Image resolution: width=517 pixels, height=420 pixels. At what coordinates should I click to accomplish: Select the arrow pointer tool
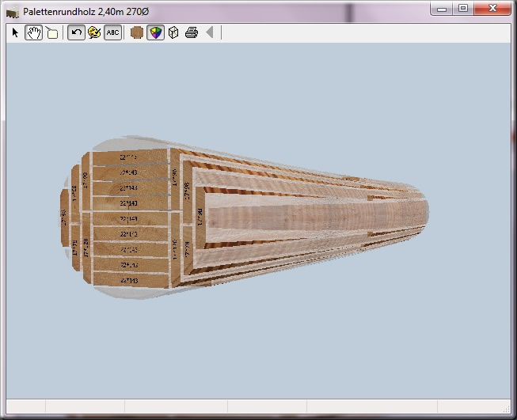[x=15, y=32]
